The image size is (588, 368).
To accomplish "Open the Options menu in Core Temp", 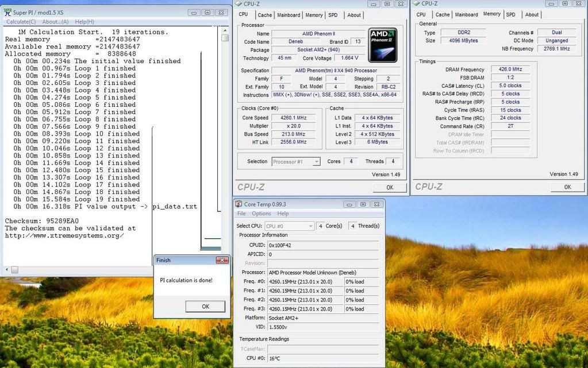I will click(x=262, y=214).
